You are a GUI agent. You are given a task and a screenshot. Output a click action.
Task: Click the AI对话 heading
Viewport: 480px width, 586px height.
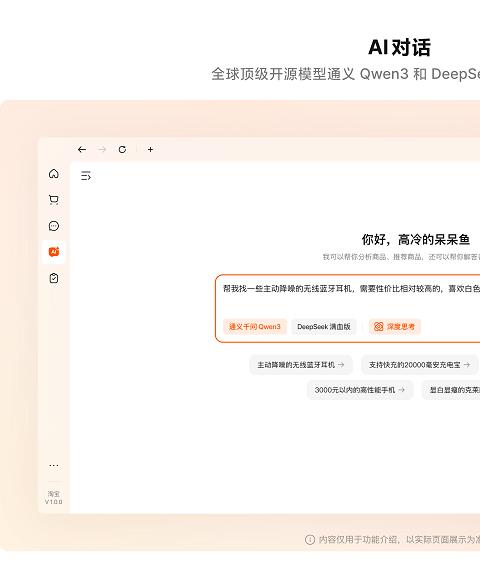[x=399, y=47]
